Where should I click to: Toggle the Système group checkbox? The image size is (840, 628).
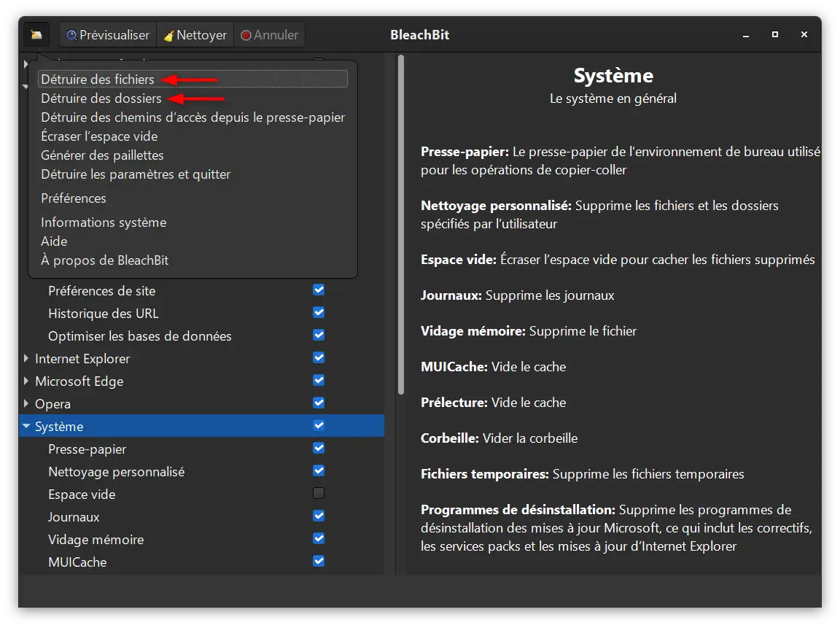click(x=319, y=425)
